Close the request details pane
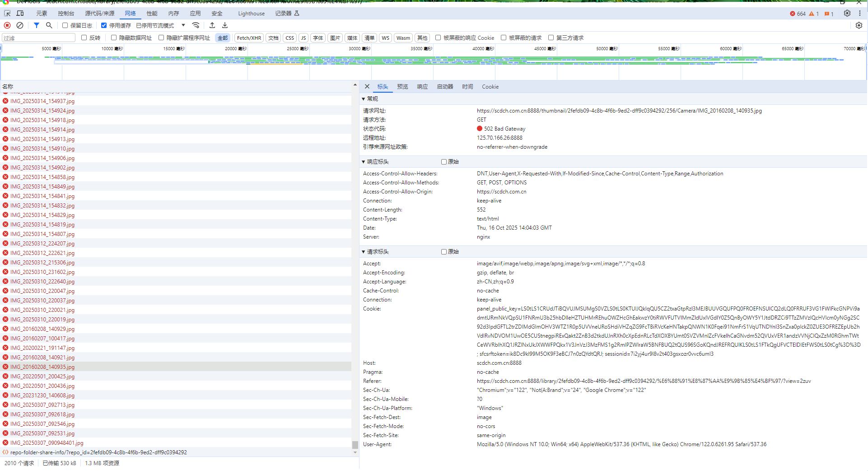 coord(367,87)
